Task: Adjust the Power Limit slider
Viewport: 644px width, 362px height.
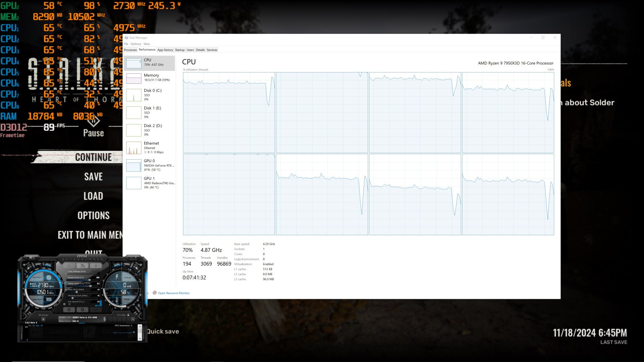Action: [90, 280]
